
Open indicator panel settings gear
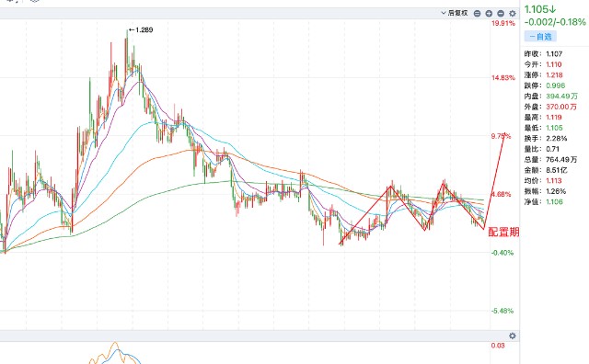tap(513, 336)
